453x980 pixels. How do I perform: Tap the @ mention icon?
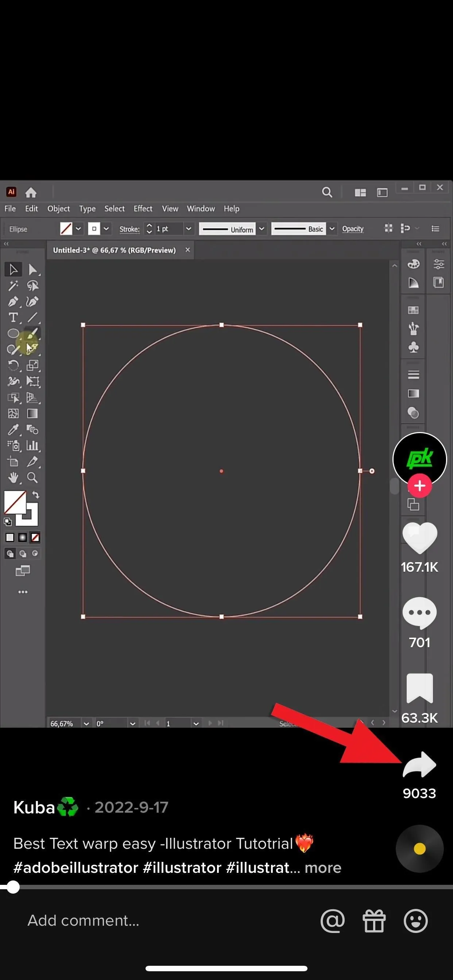click(x=333, y=921)
